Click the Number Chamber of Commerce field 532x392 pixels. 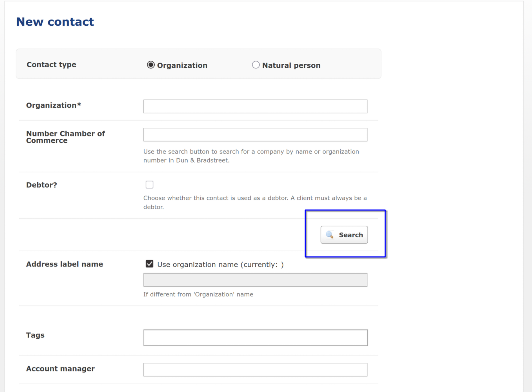coord(255,135)
